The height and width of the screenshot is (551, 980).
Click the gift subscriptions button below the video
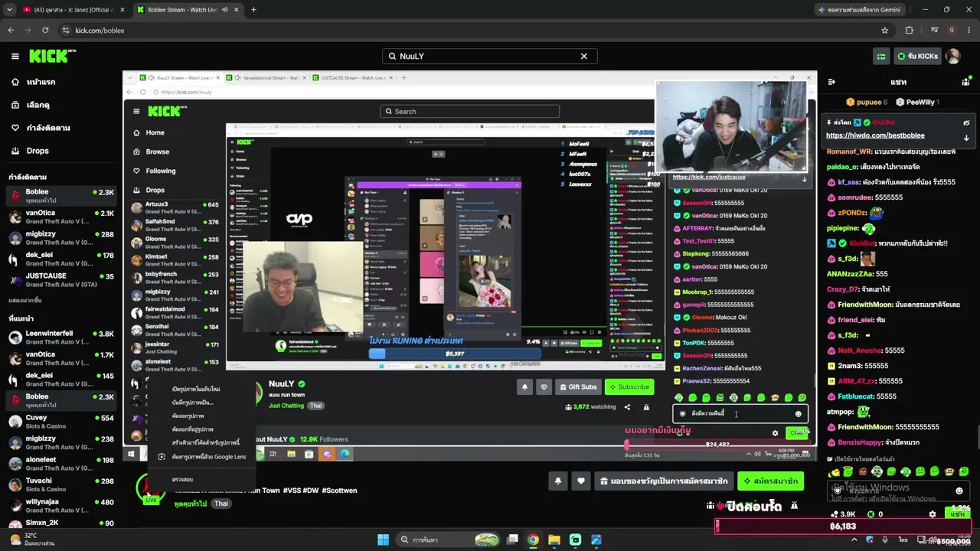[x=662, y=481]
